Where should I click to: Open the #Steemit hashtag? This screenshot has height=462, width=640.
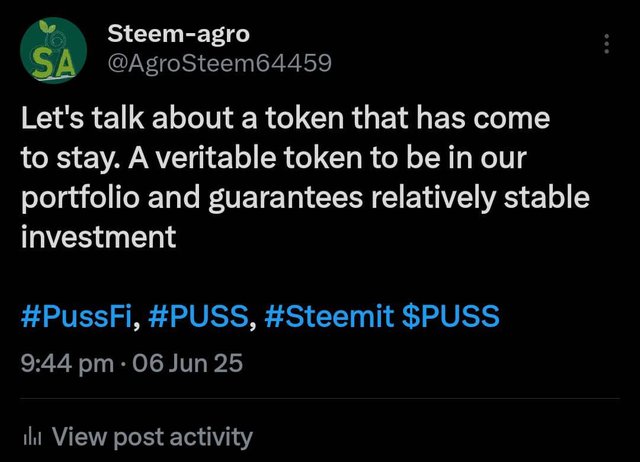[x=329, y=316]
